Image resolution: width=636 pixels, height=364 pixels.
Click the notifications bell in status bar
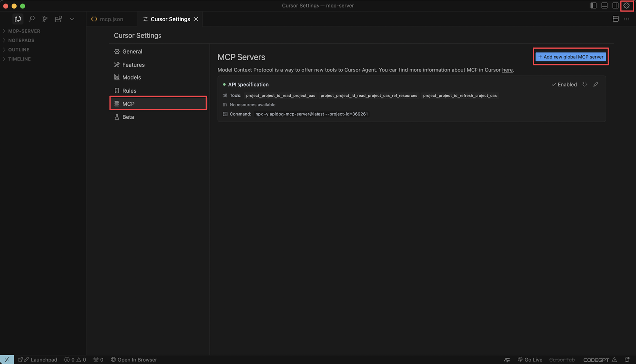pos(628,360)
